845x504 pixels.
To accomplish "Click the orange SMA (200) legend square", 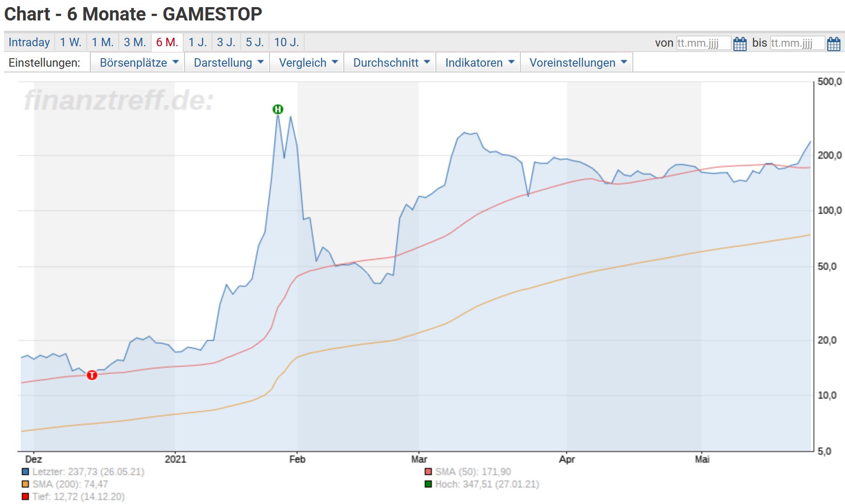I will point(25,484).
